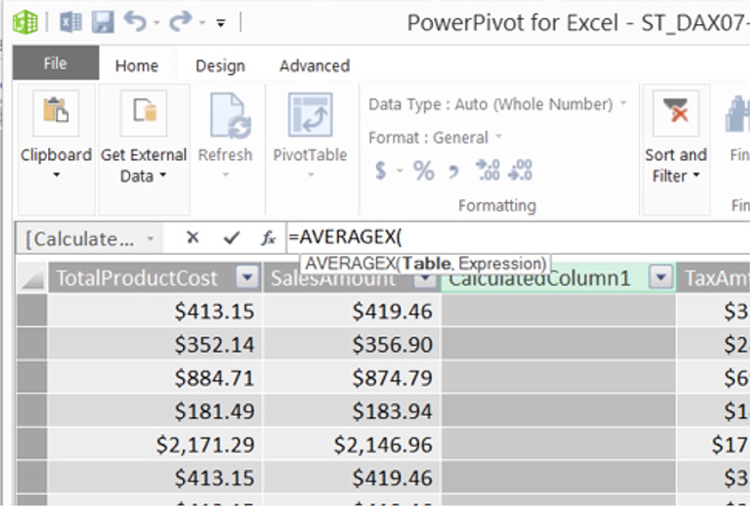Open the File menu
The height and width of the screenshot is (506, 750).
tap(55, 64)
